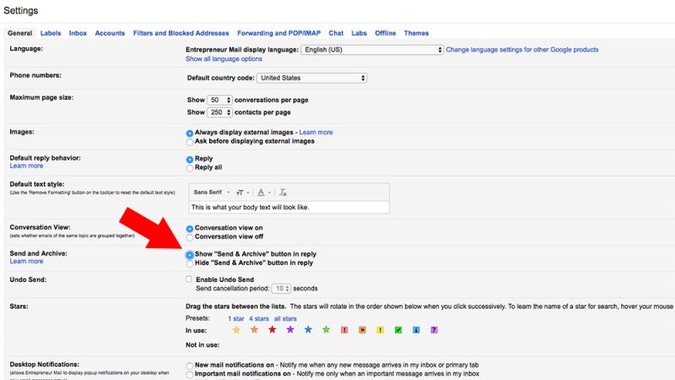Screen dimensions: 675x380
Task: Select Important mail notifications on
Action: [x=189, y=374]
